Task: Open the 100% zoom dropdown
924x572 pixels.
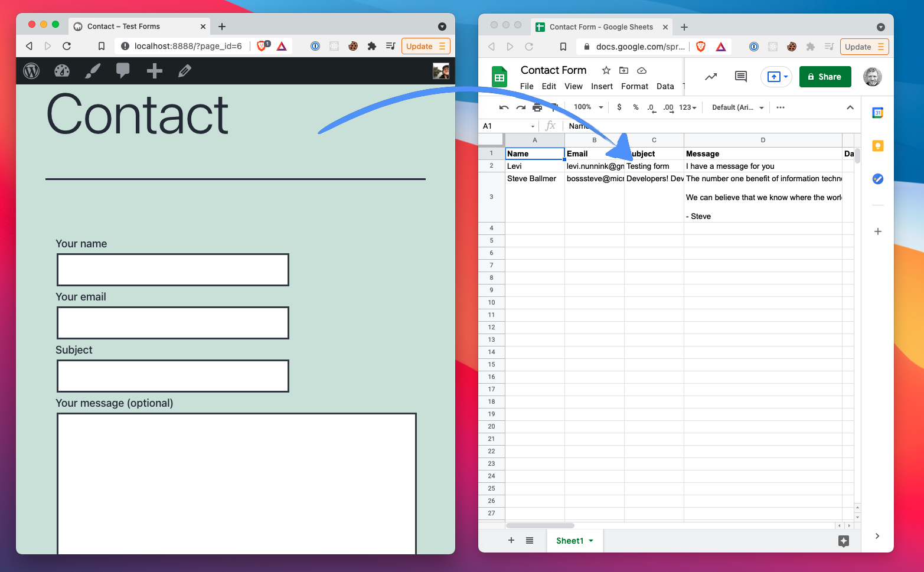Action: click(x=589, y=107)
